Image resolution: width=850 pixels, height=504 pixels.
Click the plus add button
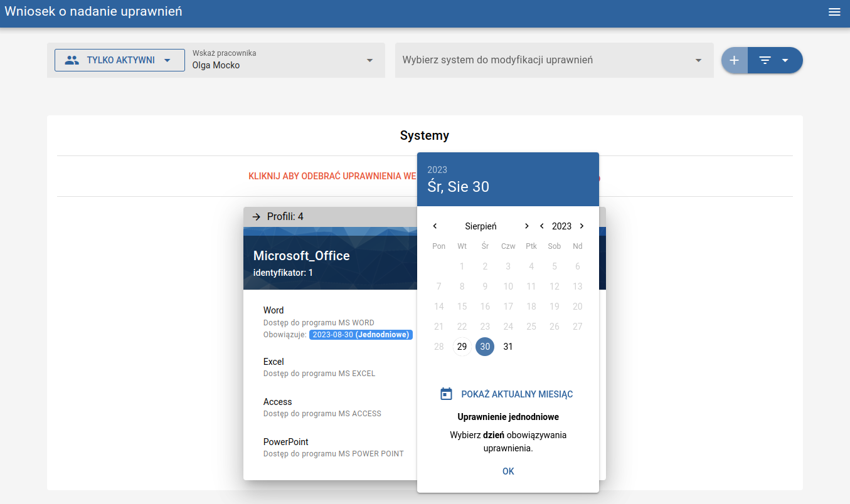coord(735,60)
